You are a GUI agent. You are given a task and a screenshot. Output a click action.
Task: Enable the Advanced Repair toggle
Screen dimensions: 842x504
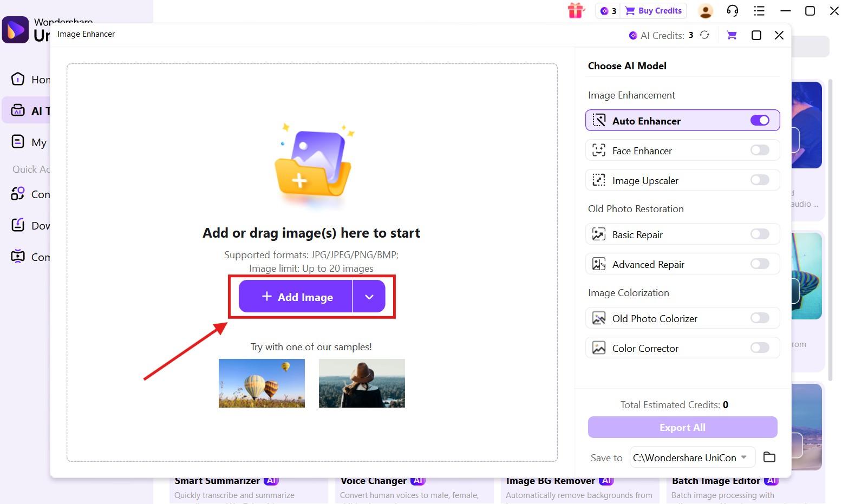pos(760,264)
